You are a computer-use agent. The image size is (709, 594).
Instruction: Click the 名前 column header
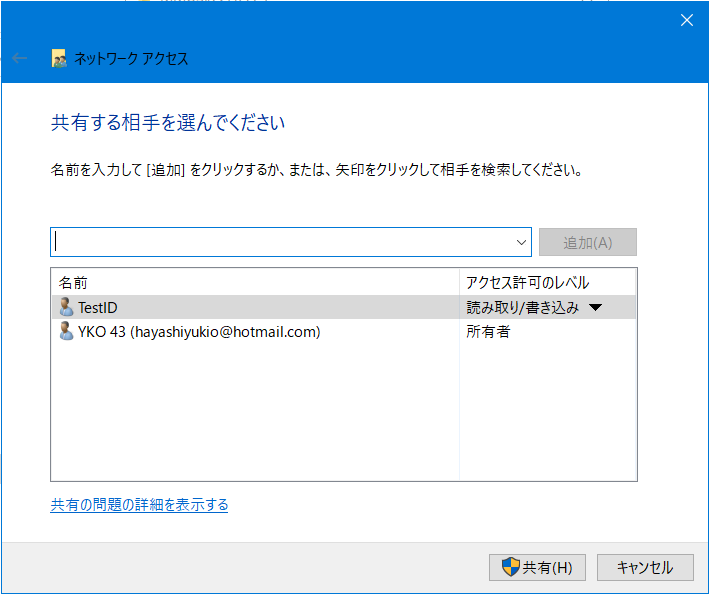click(255, 283)
